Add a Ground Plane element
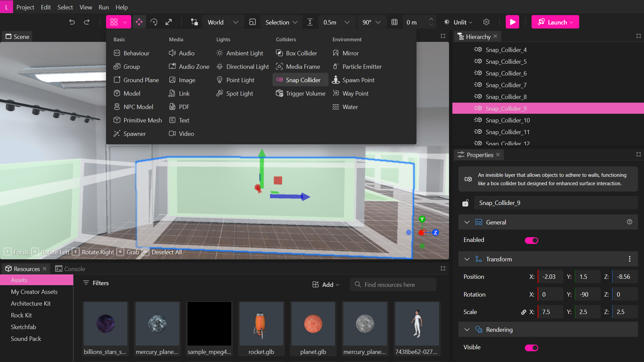The height and width of the screenshot is (362, 644). coord(136,80)
